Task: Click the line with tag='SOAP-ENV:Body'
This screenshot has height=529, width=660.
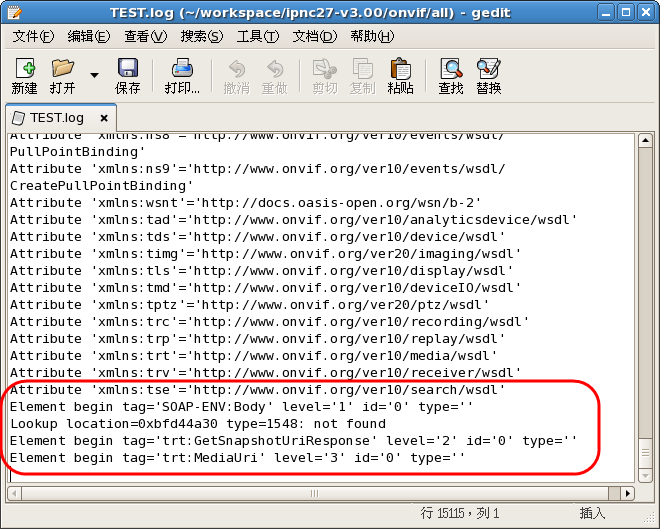Action: pyautogui.click(x=242, y=407)
